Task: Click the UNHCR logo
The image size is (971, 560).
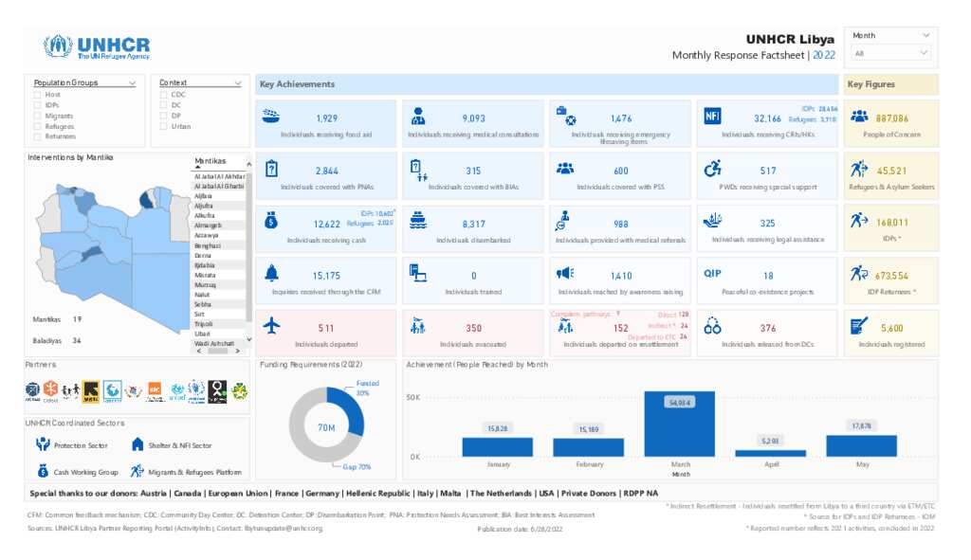Action: (x=97, y=46)
